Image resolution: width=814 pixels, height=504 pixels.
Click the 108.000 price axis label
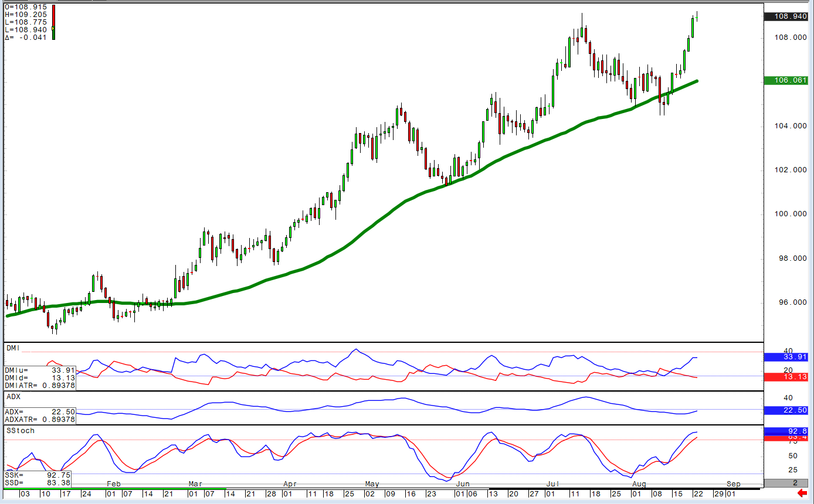pos(789,38)
